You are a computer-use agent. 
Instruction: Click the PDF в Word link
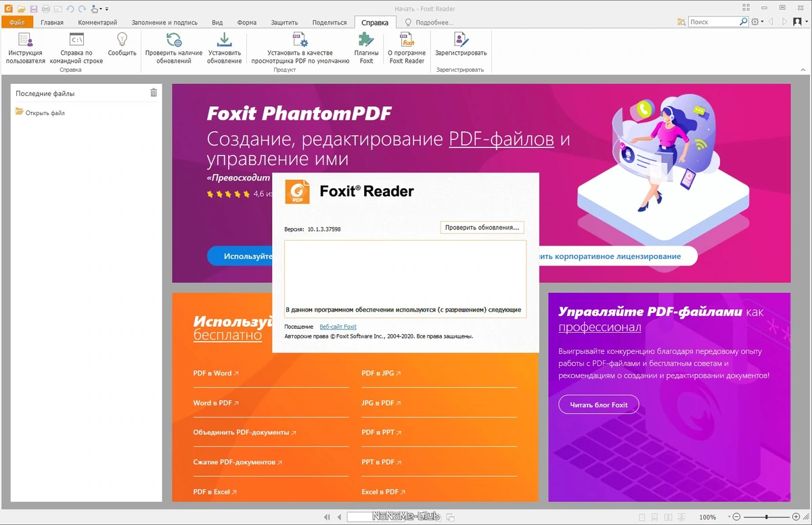[x=216, y=373]
